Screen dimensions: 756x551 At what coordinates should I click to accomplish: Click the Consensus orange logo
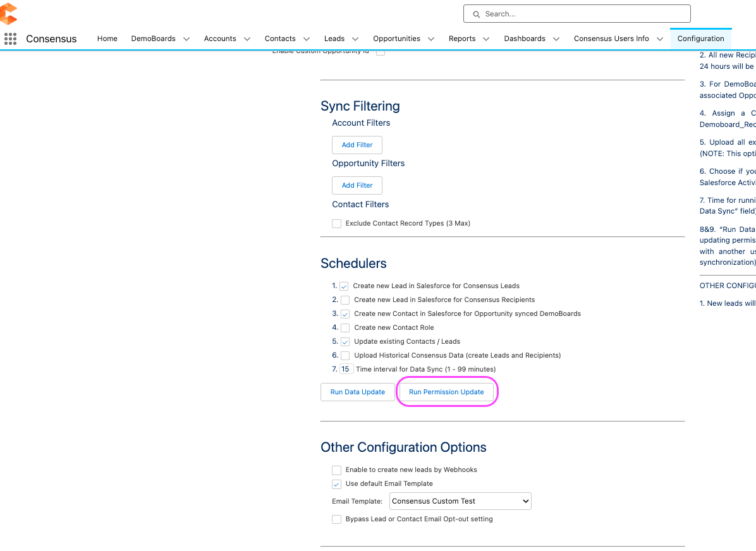click(x=8, y=13)
